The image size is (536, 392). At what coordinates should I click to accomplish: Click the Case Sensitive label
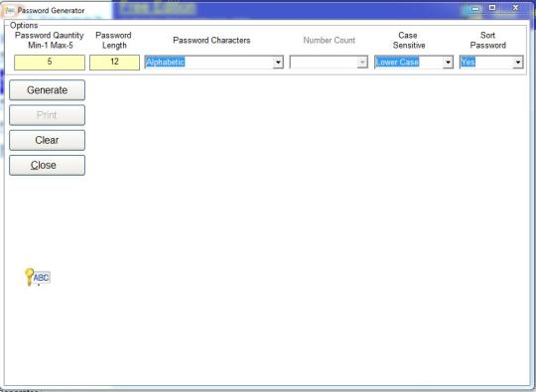point(409,41)
